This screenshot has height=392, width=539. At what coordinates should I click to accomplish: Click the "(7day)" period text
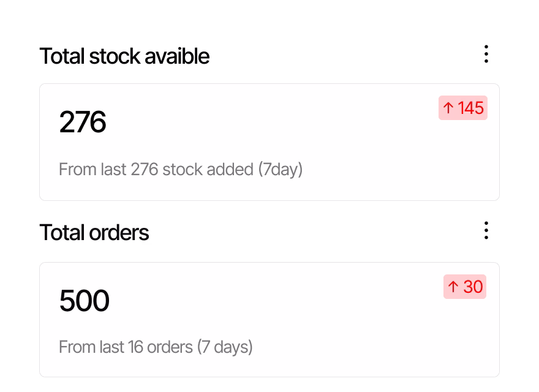click(x=281, y=169)
